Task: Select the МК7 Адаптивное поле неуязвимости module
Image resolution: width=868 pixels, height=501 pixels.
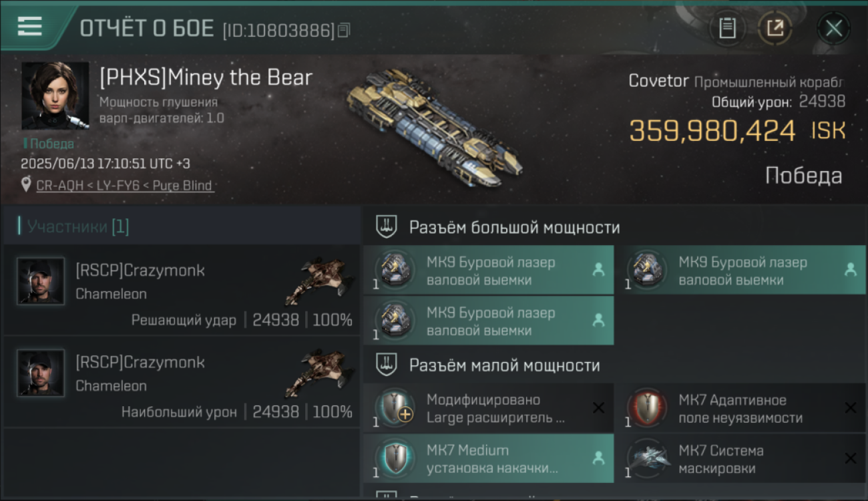Action: [x=741, y=407]
